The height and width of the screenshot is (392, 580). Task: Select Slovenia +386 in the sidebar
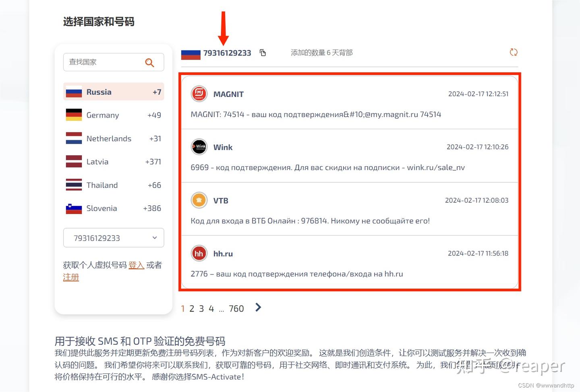[x=113, y=208]
